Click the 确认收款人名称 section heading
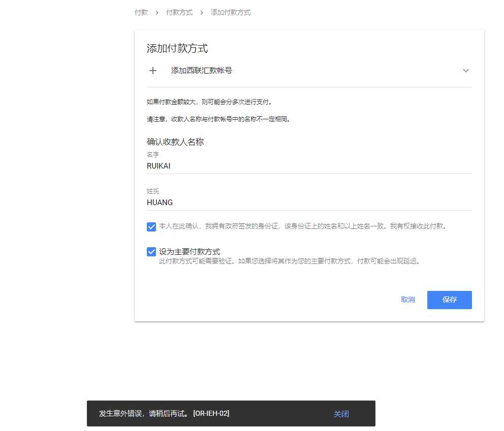This screenshot has width=504, height=431. click(175, 142)
